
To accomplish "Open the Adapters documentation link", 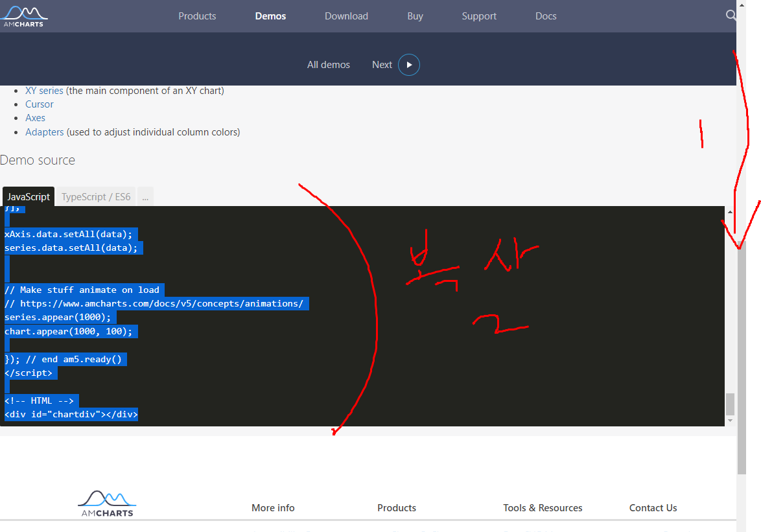I will point(44,132).
